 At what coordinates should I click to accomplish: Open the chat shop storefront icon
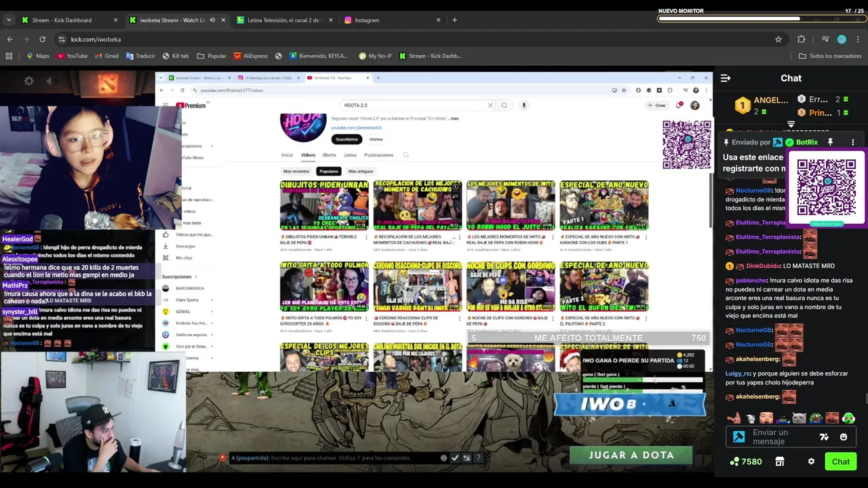point(780,462)
